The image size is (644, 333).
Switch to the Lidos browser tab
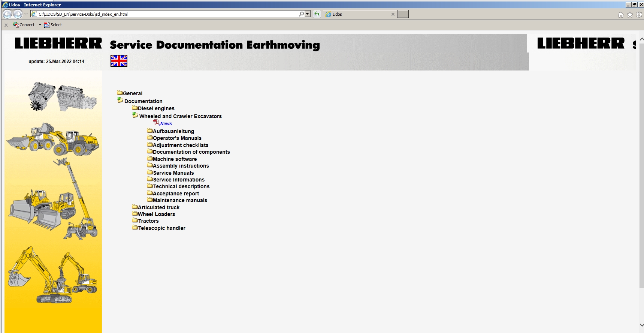360,14
